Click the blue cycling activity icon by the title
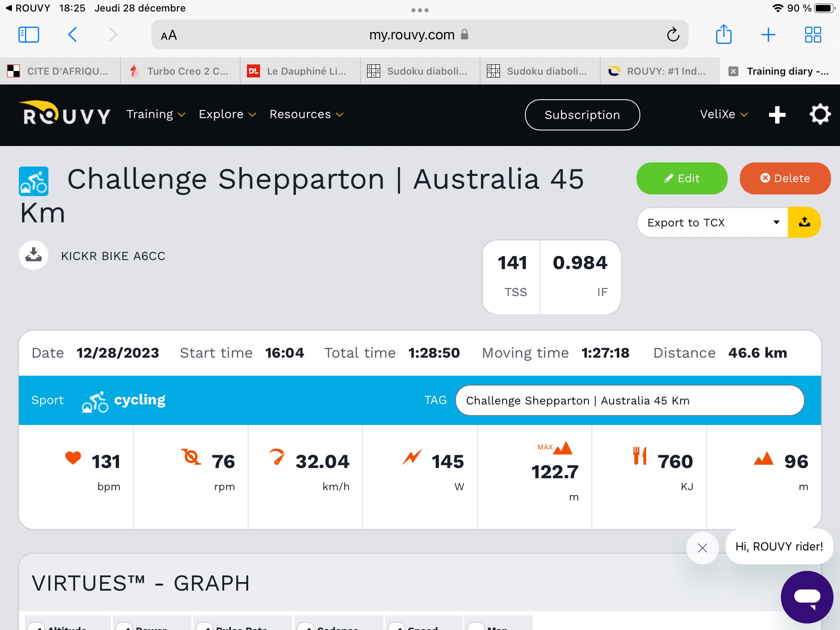 (34, 181)
